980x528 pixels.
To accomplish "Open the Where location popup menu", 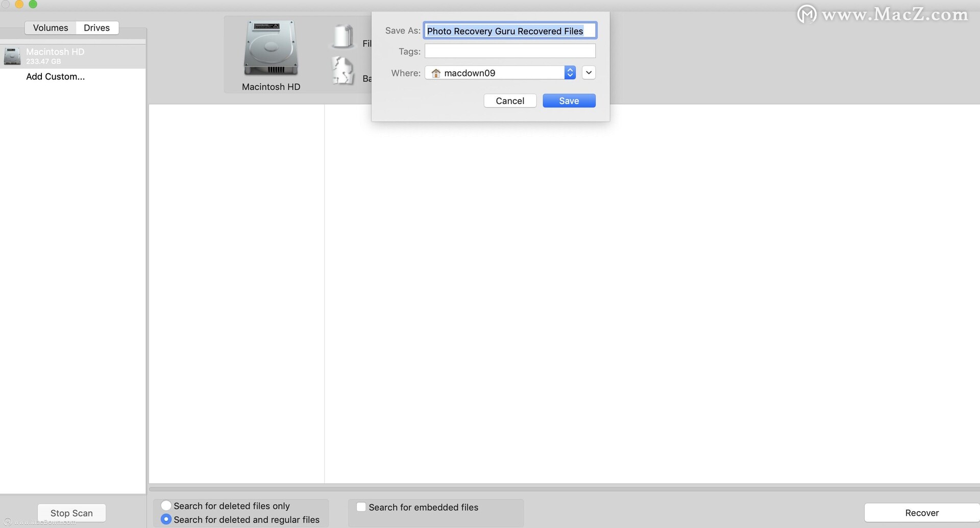I will [500, 73].
